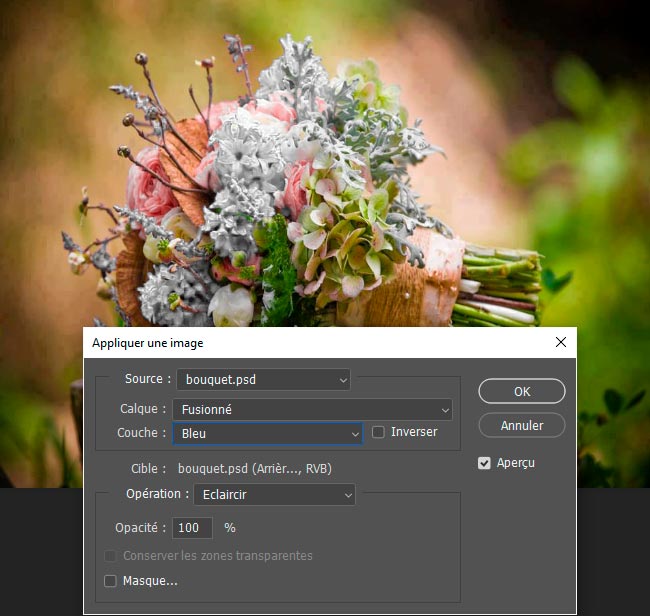Enable the Masque checkbox
Image resolution: width=650 pixels, height=616 pixels.
[x=111, y=581]
